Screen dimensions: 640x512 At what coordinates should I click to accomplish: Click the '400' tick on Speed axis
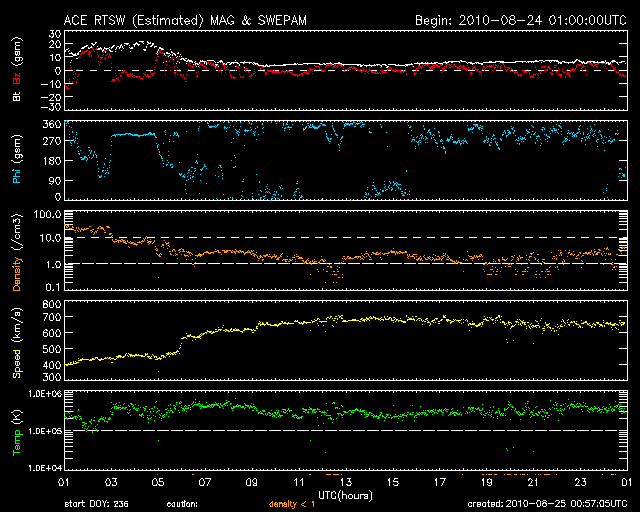coord(52,365)
